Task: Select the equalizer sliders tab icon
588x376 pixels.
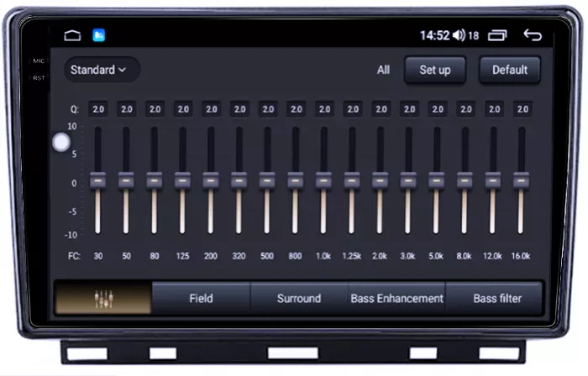Action: click(103, 299)
